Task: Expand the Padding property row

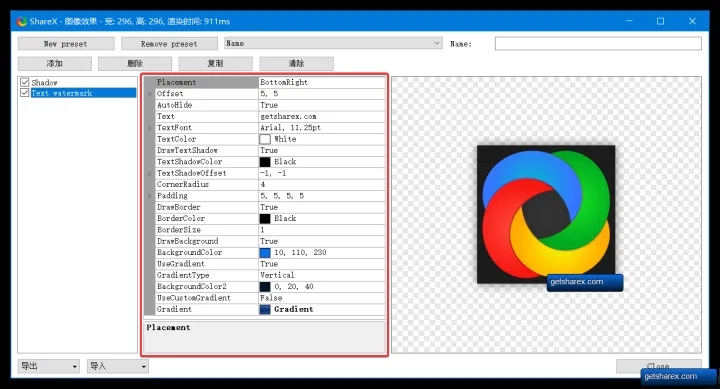Action: 150,196
